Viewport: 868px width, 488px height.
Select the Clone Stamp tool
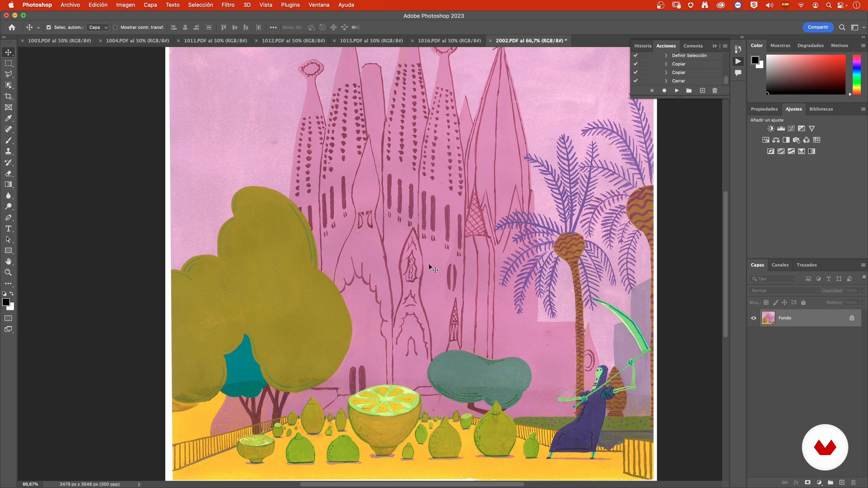pyautogui.click(x=8, y=152)
